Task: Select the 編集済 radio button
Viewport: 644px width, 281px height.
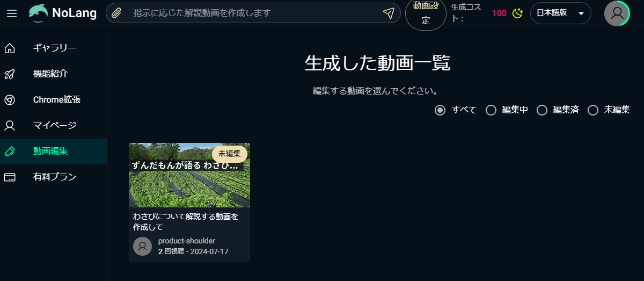Action: pyautogui.click(x=542, y=110)
